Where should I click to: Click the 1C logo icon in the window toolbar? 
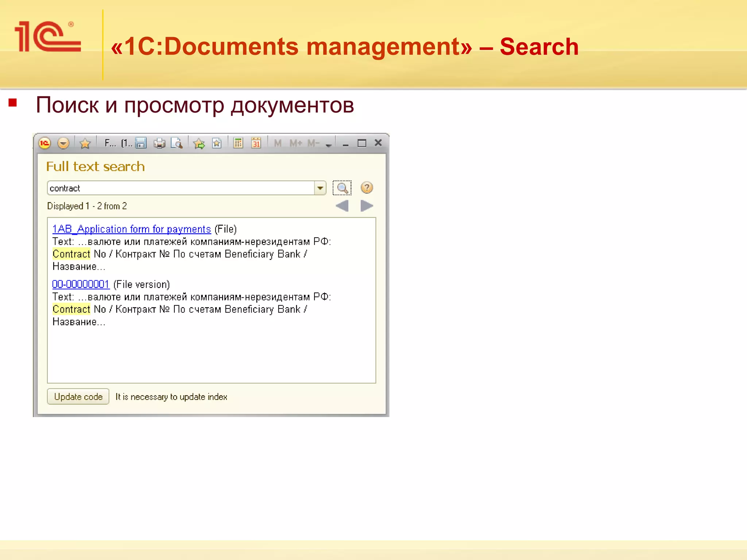click(x=44, y=143)
